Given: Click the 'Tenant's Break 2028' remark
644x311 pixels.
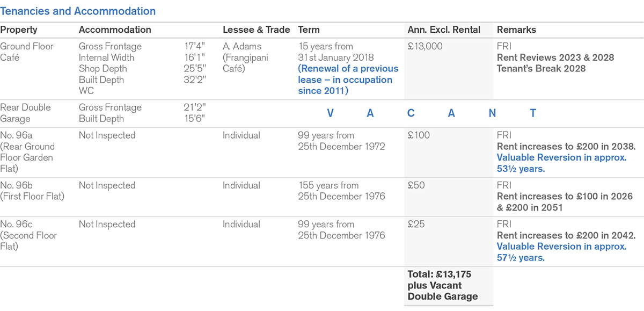Looking at the screenshot, I should coord(541,69).
